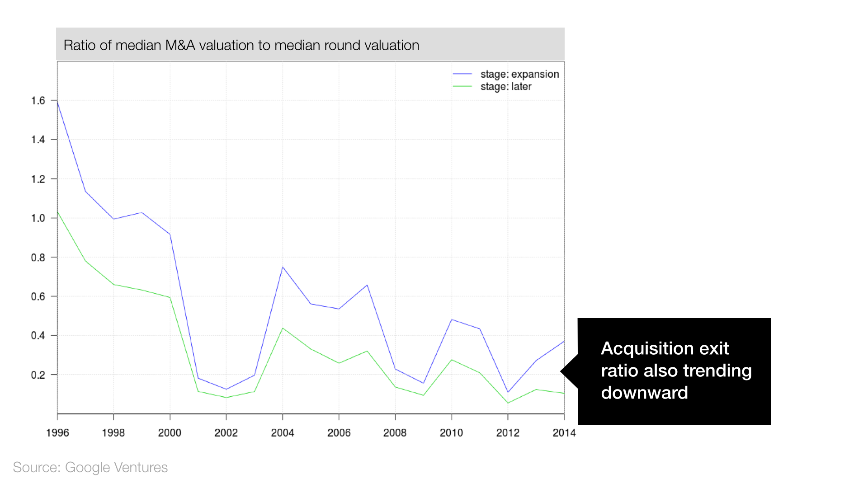Click the 2004 x-axis label
Viewport: 868px width, 488px height.
point(283,432)
